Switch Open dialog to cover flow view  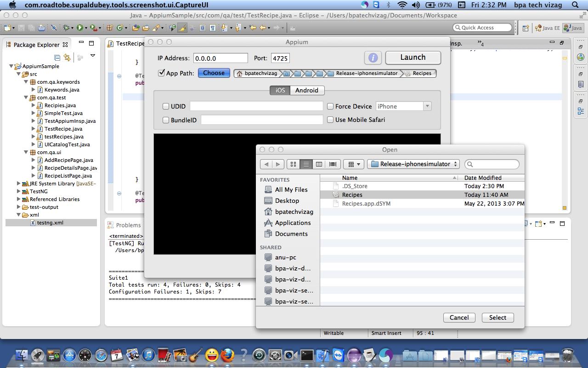point(333,164)
